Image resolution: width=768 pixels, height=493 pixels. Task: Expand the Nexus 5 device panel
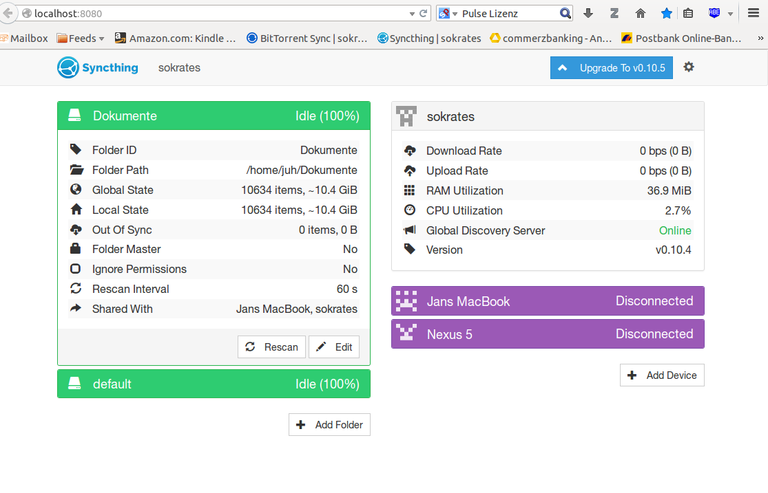[548, 334]
